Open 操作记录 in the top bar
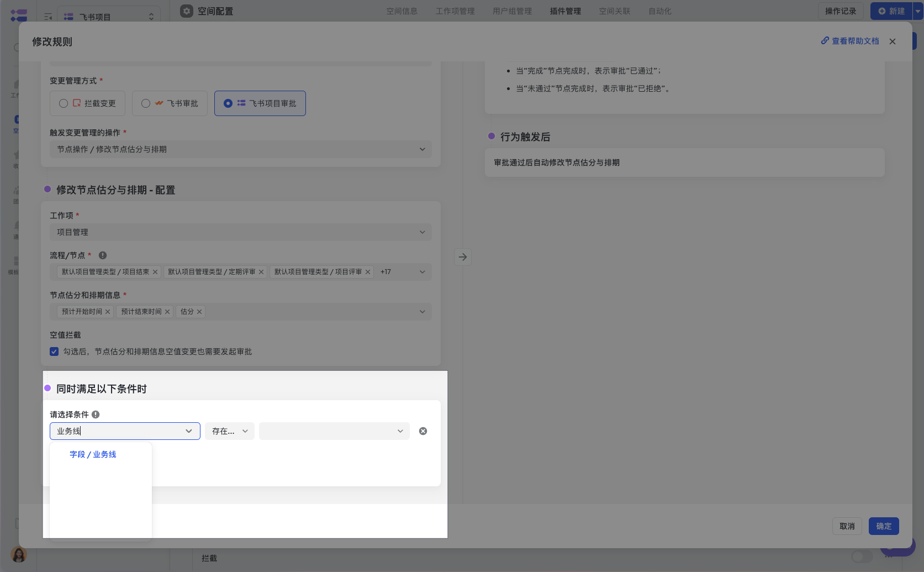This screenshot has width=924, height=572. [x=841, y=11]
